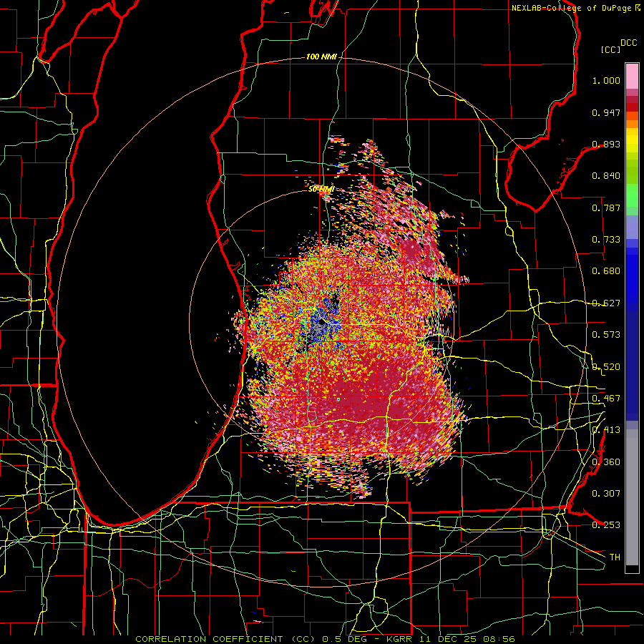Screen dimensions: 644x644
Task: Click the KGRR station ID in the caption
Action: click(x=400, y=639)
